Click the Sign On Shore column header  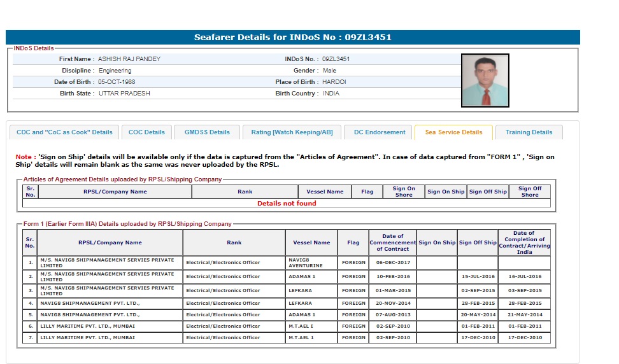point(403,192)
